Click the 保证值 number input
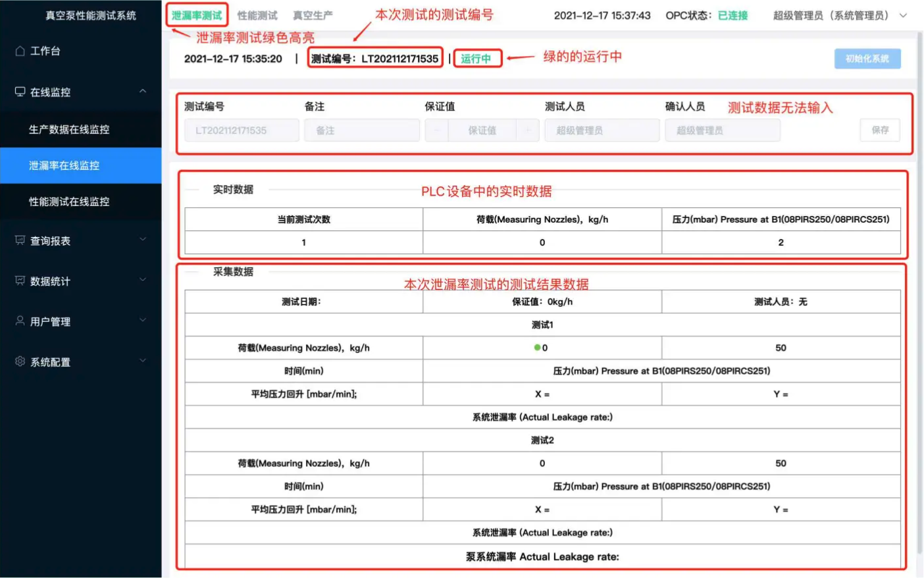The width and height of the screenshot is (924, 578). 482,130
